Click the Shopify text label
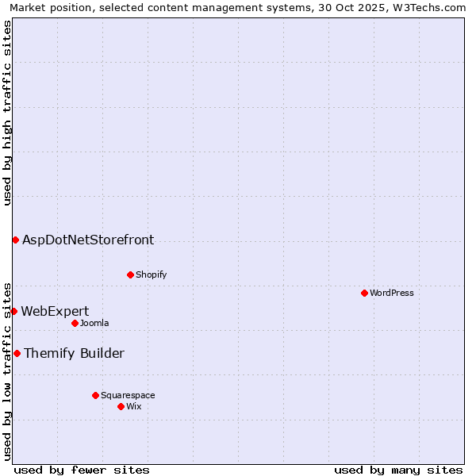 tap(151, 274)
